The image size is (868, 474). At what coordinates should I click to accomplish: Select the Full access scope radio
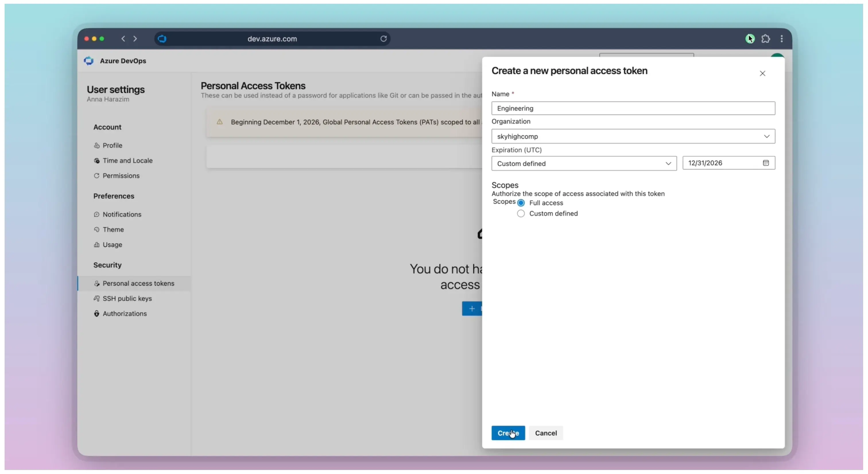click(521, 203)
